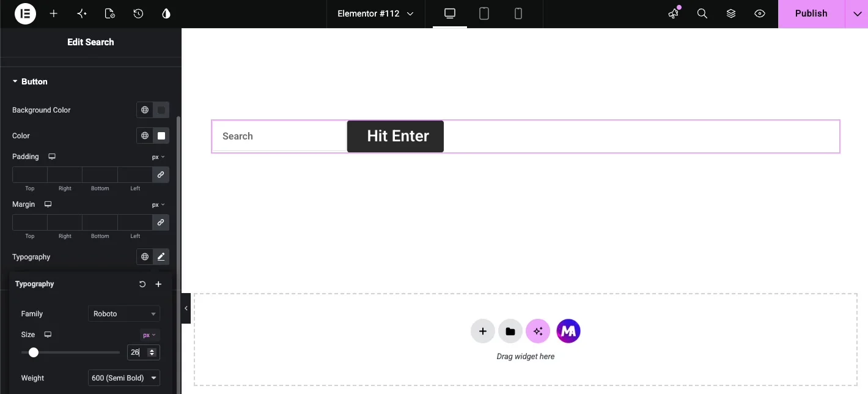
Task: Add new global font with plus icon
Action: (158, 284)
